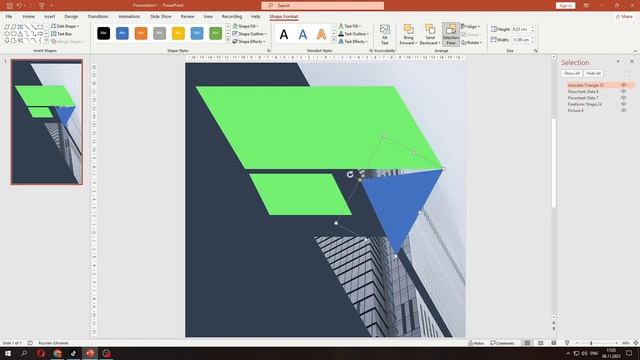Apply the light blue shape style preset
The width and height of the screenshot is (640, 360).
coord(197,33)
